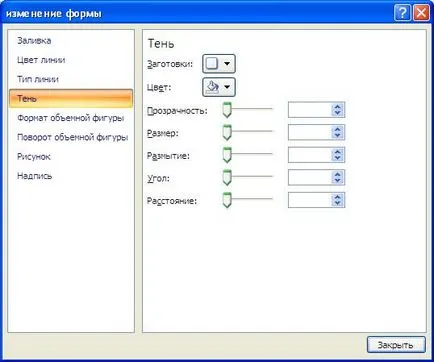Decrease Размер with the down spinner arrow
Screen dimensions: 434x362
click(337, 136)
